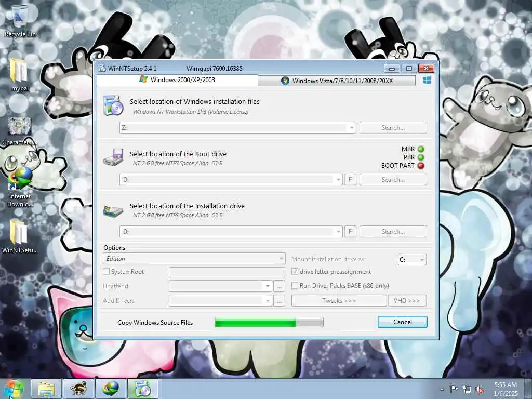Open the VHD >>> options
The width and height of the screenshot is (532, 399).
[x=407, y=301]
